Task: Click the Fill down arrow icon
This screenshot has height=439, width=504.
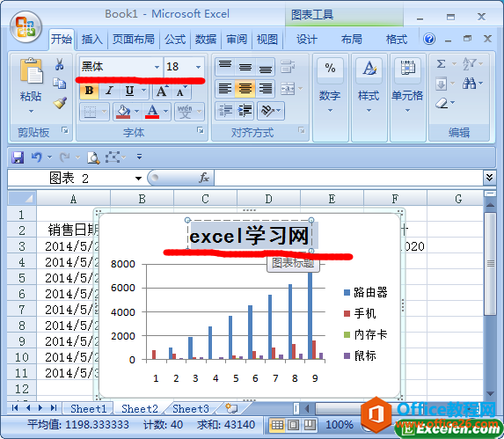Action: (442, 84)
